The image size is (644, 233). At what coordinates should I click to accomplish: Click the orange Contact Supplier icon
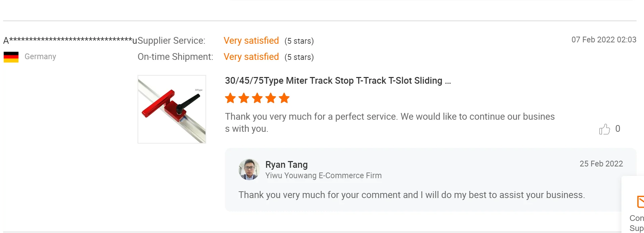640,202
